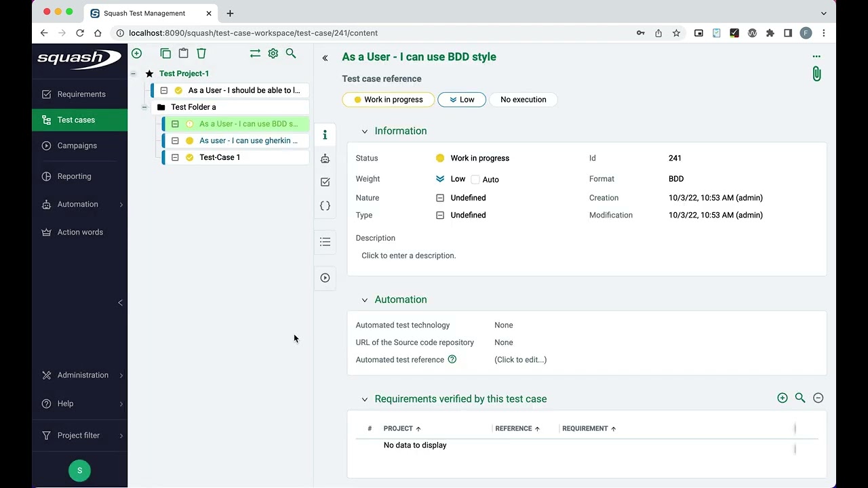Open the robot automation tab icon

325,159
